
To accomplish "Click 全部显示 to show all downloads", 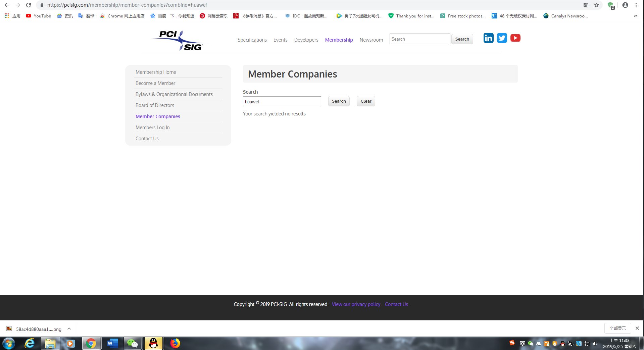I will pyautogui.click(x=618, y=328).
